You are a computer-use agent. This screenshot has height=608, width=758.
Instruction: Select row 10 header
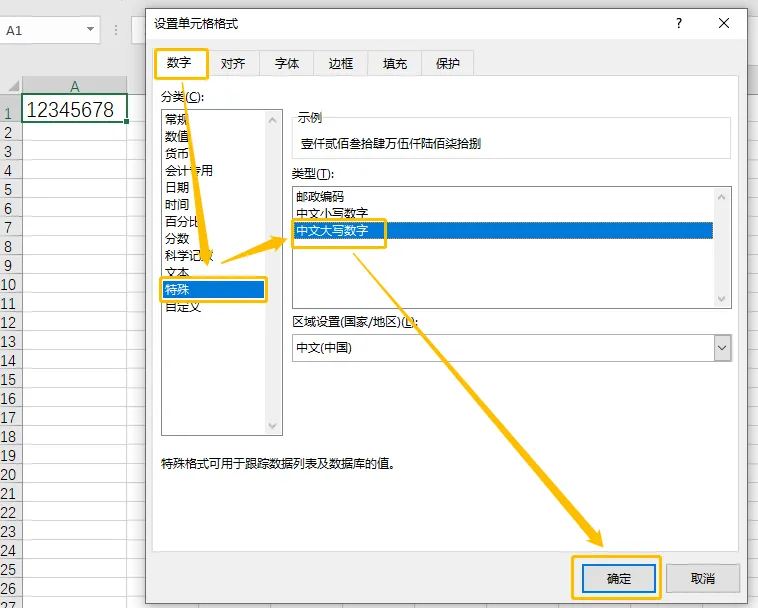[10, 285]
